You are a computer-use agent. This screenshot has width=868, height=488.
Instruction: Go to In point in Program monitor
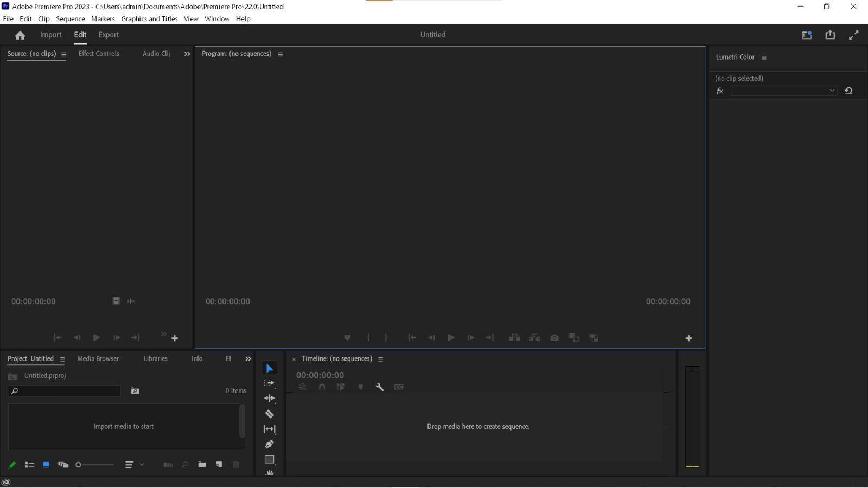coord(412,338)
